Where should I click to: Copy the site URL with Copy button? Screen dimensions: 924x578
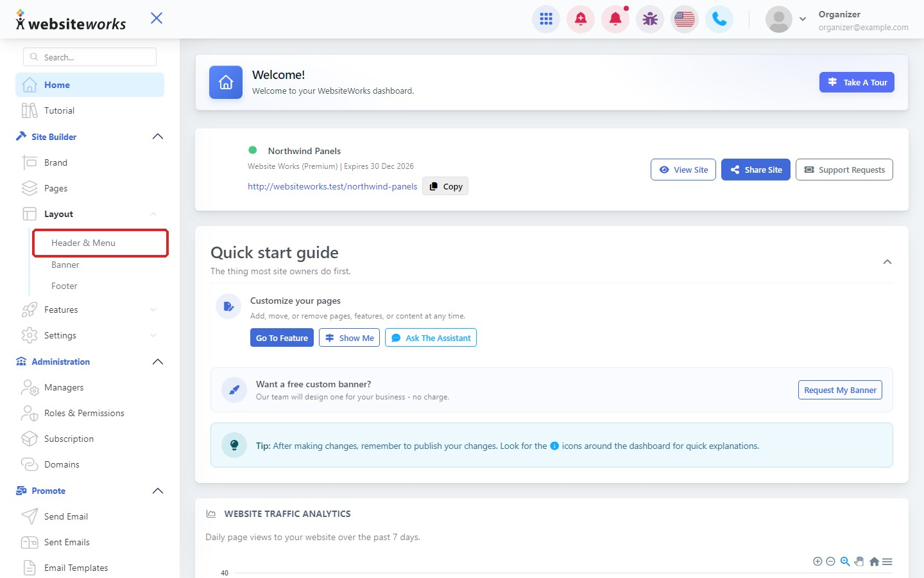(445, 186)
